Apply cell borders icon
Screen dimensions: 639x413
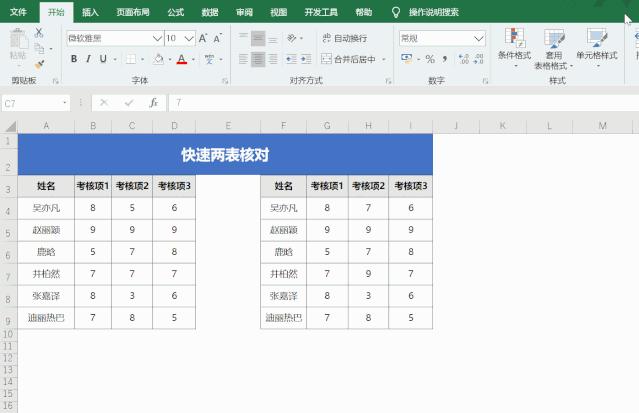131,59
